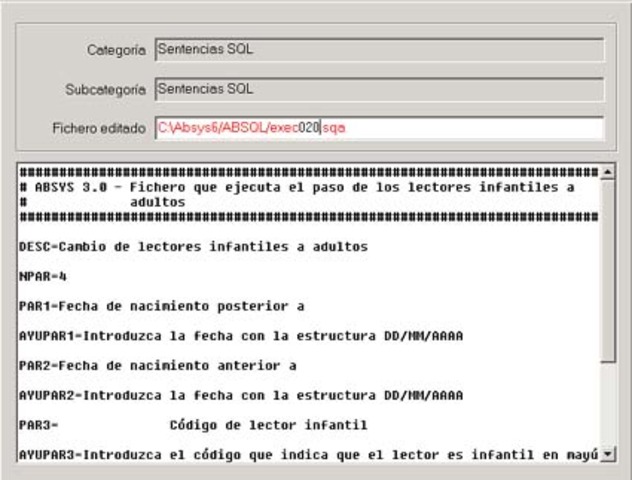Click the Categoría label
This screenshot has height=480, width=632.
[x=116, y=50]
